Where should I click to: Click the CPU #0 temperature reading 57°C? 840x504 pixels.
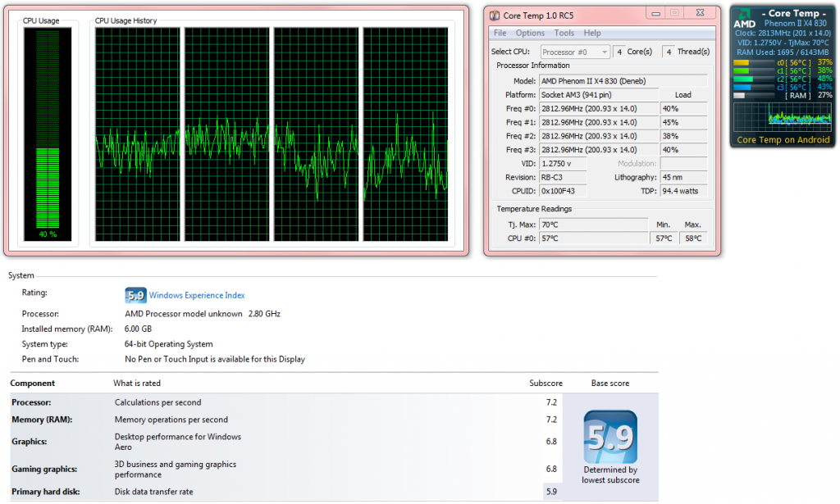pyautogui.click(x=594, y=238)
